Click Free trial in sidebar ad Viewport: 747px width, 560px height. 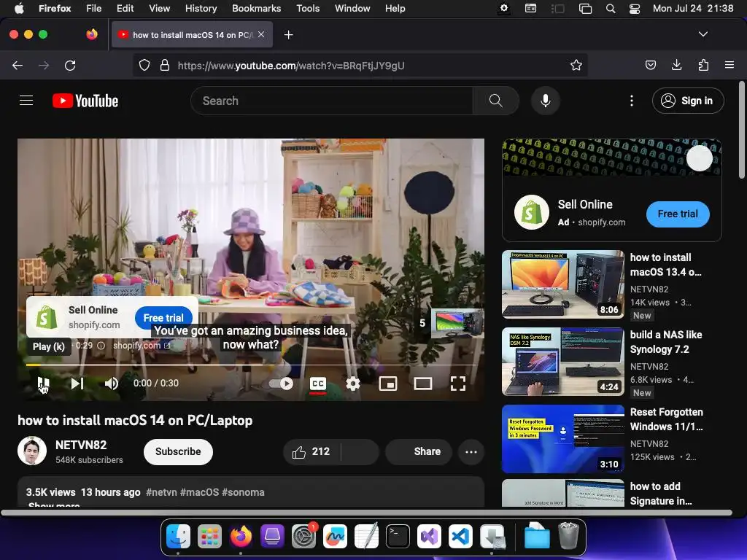tap(678, 214)
